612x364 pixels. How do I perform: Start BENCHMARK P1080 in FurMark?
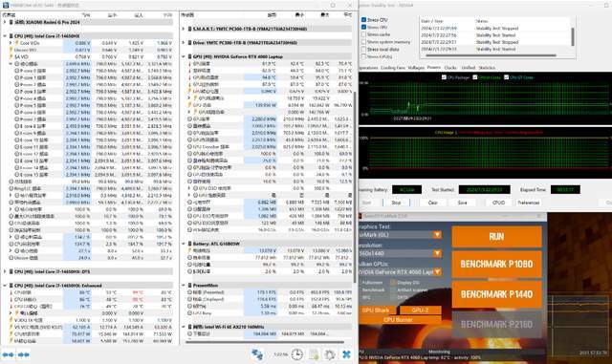click(x=497, y=264)
